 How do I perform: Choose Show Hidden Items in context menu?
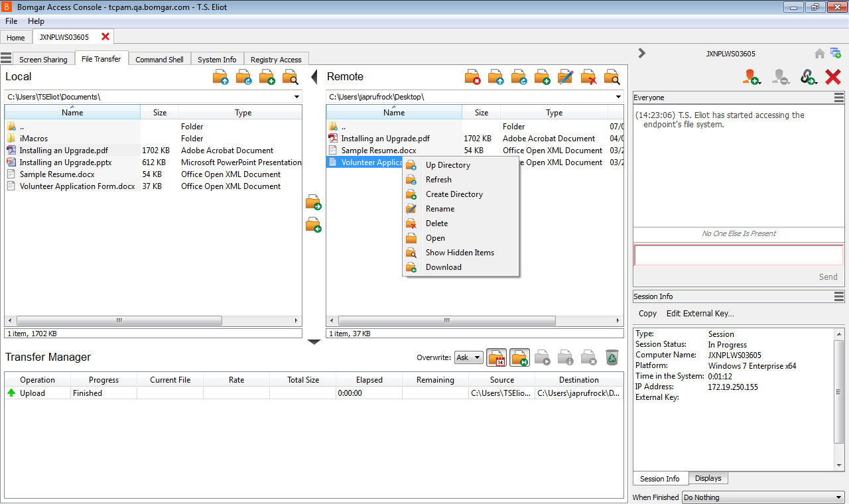[461, 253]
